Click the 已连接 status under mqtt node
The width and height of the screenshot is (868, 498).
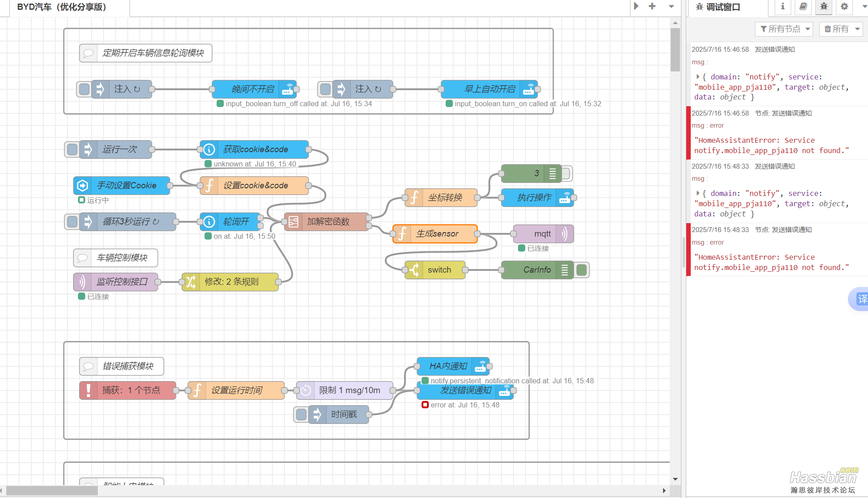coord(534,248)
